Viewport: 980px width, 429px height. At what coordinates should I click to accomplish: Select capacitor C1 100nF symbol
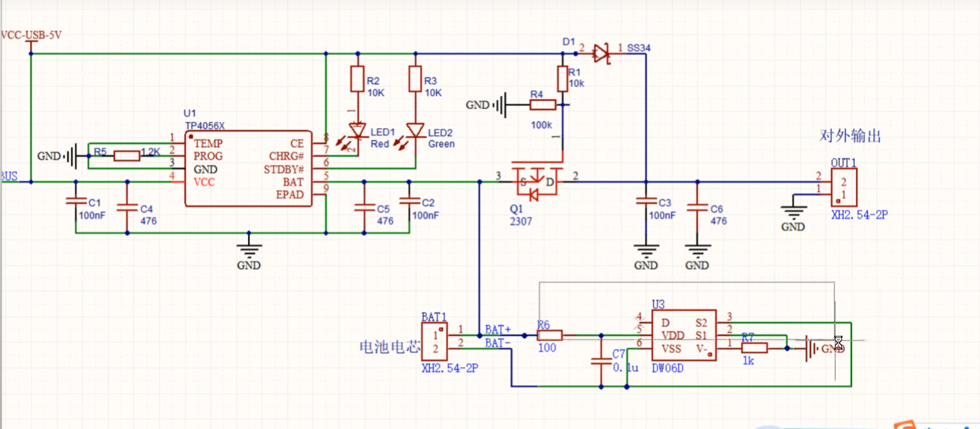(x=75, y=202)
